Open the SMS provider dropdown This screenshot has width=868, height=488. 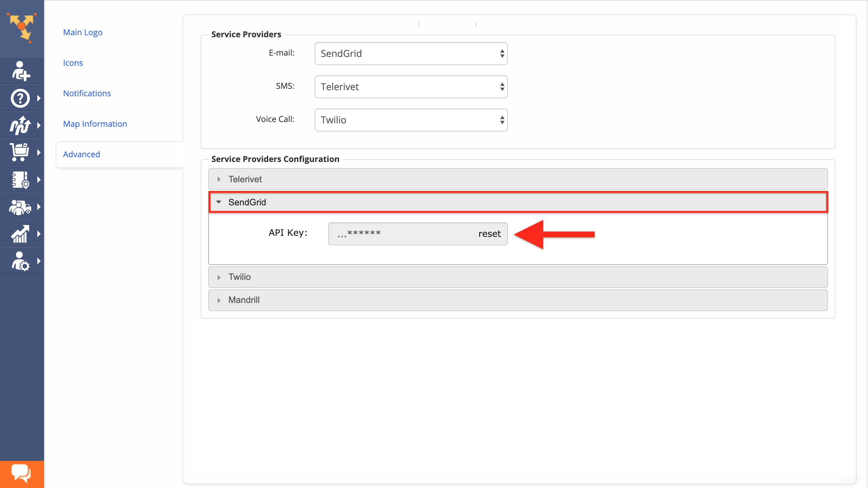[x=411, y=87]
